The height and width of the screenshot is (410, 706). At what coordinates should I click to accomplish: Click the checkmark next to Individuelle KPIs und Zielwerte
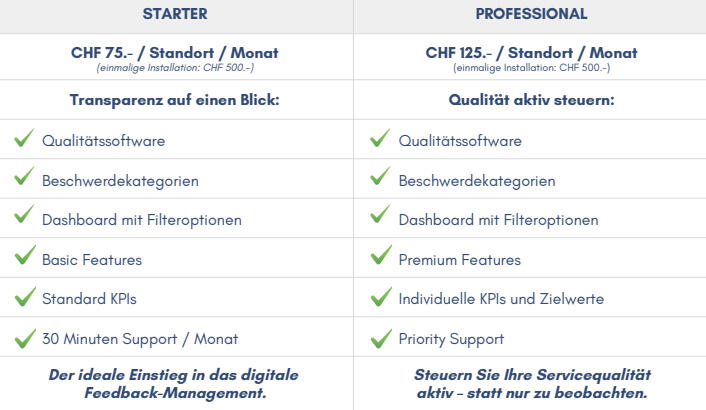(x=381, y=297)
